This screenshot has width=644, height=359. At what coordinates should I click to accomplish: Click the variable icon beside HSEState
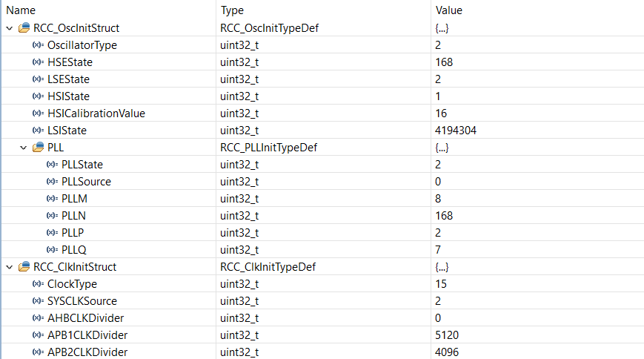click(38, 62)
